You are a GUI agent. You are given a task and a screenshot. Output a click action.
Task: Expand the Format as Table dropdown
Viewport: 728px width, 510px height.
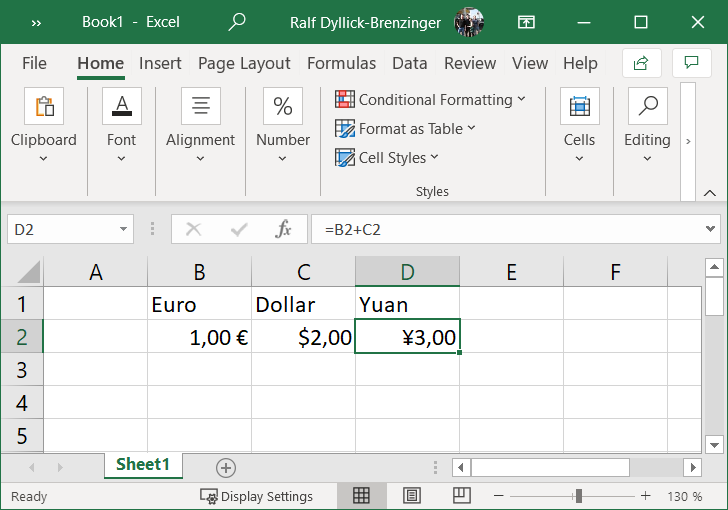coord(406,128)
